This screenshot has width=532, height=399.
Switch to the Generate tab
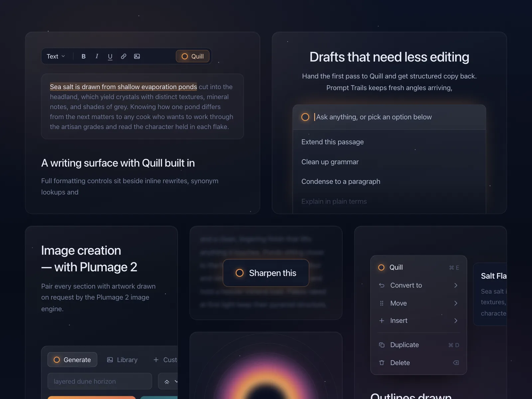pos(72,360)
